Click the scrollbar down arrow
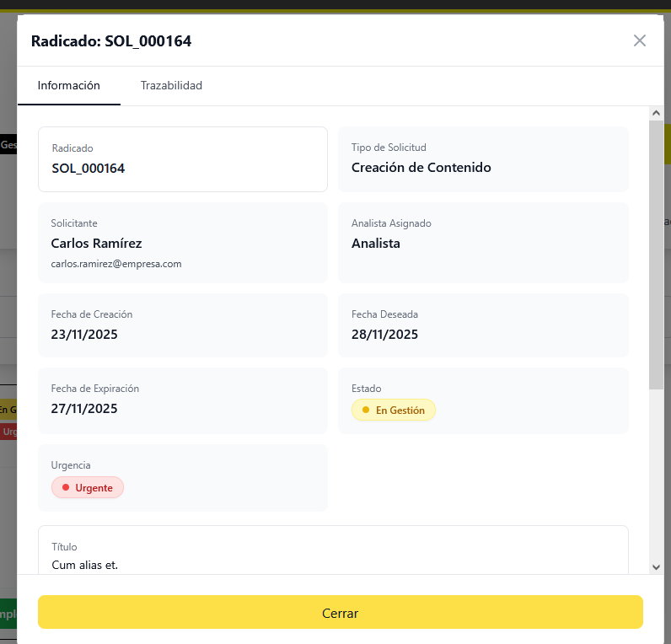The height and width of the screenshot is (644, 671). [x=657, y=567]
